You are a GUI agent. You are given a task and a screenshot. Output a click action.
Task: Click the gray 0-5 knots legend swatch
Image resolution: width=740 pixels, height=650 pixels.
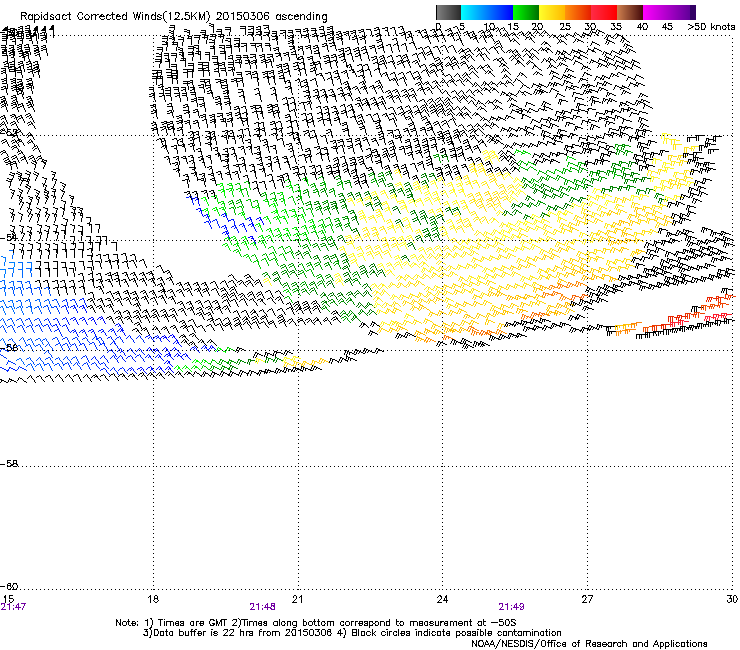point(448,12)
